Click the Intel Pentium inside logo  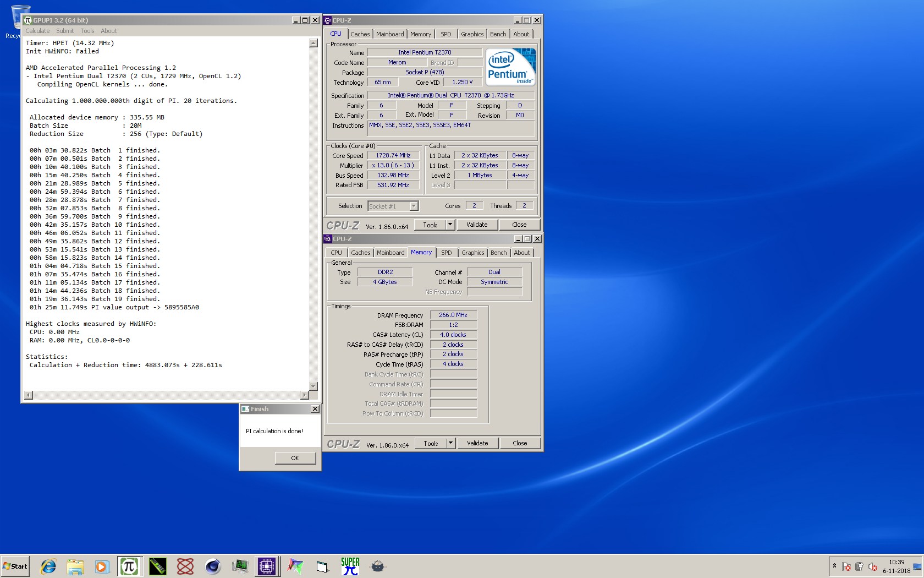tap(510, 67)
